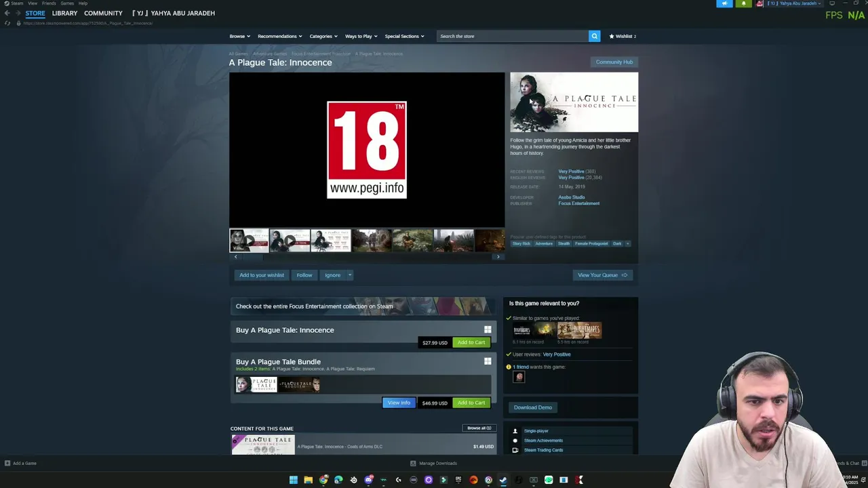The height and width of the screenshot is (488, 868).
Task: Click the Add a Game plus icon
Action: click(x=7, y=464)
